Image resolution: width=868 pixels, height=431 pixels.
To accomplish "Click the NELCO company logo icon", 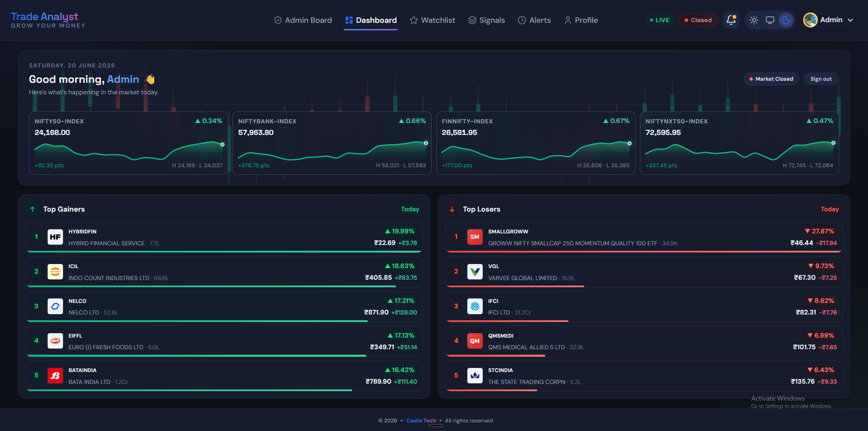I will click(x=55, y=306).
